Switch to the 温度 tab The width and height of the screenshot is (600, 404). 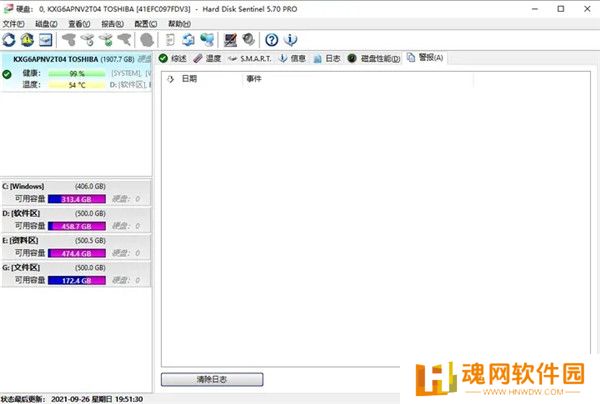[x=207, y=59]
